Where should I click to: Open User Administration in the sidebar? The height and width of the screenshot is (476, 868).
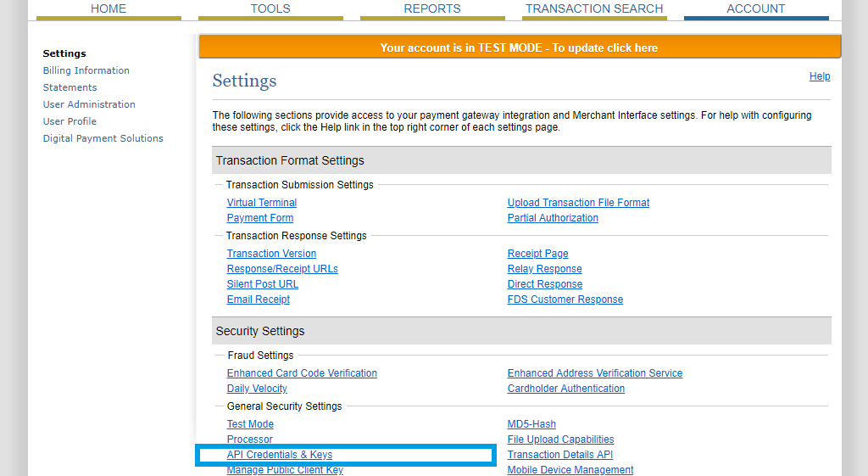89,104
